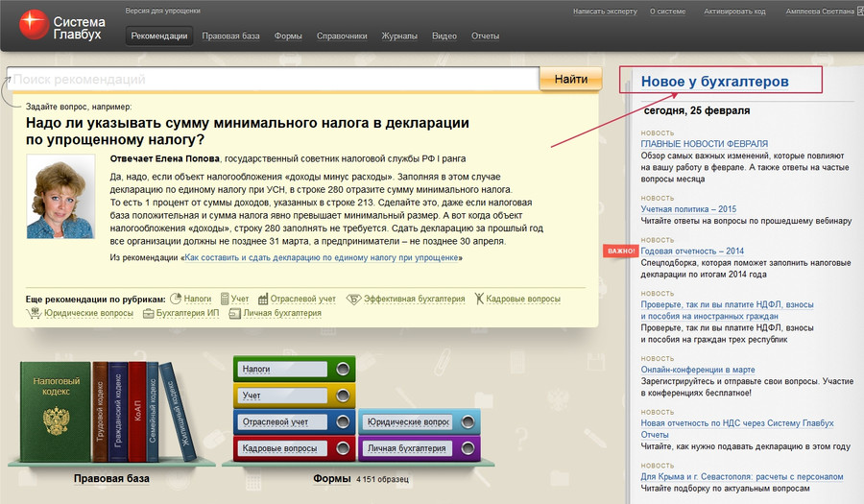This screenshot has height=504, width=864.
Task: Open the Налоги rubric link
Action: click(x=197, y=299)
